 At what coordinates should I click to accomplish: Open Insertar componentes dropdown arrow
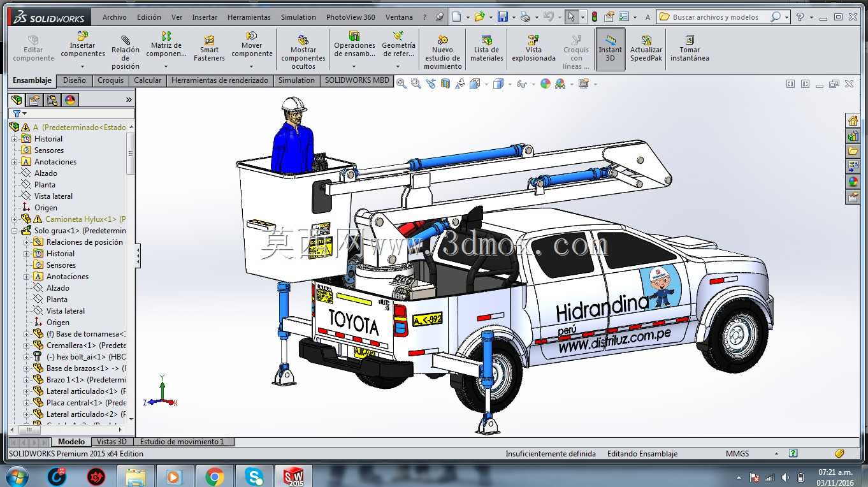pos(83,66)
